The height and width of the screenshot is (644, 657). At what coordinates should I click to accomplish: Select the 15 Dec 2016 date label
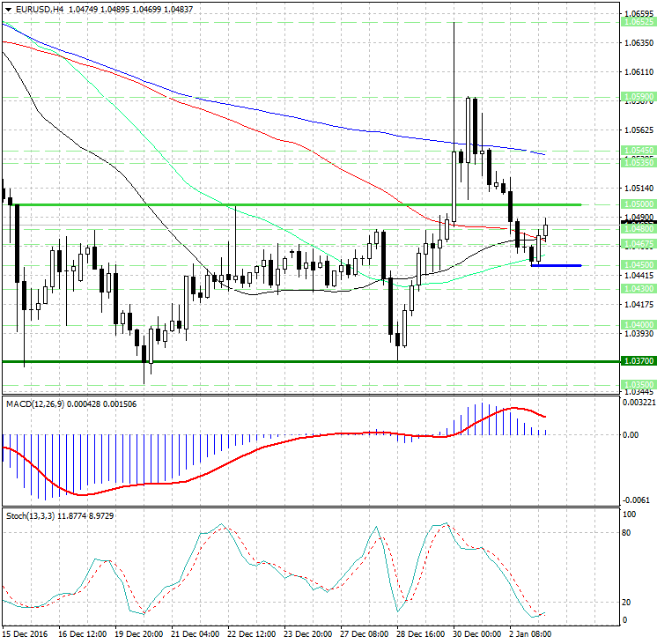26,634
